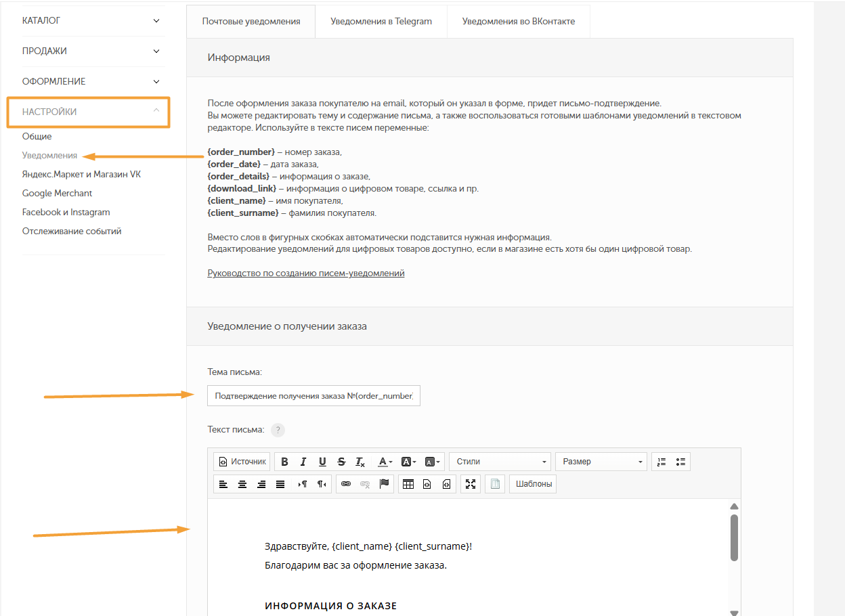
Task: Open the Размер font size dropdown
Action: (601, 462)
